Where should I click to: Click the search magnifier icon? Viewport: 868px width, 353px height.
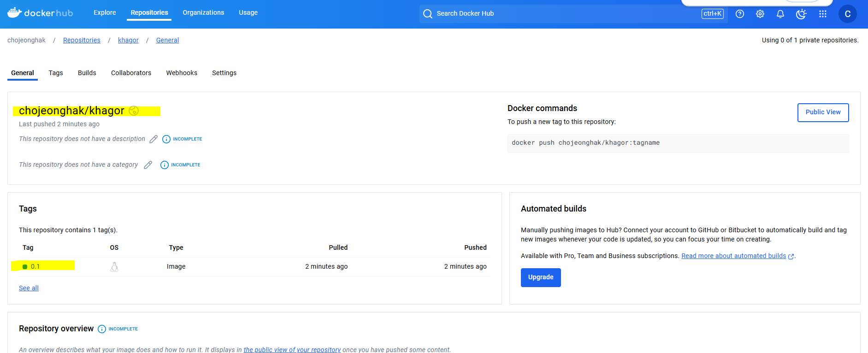click(x=428, y=14)
